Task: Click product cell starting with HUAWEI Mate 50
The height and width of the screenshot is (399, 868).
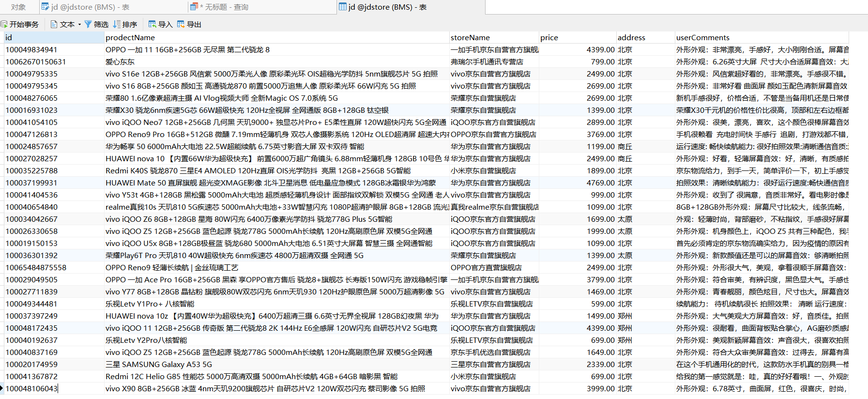Action: (x=277, y=183)
